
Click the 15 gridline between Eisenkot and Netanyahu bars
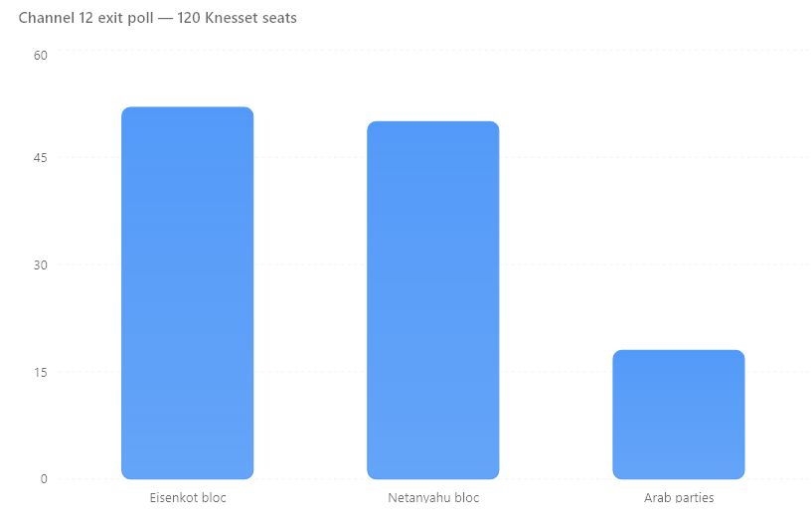point(310,371)
